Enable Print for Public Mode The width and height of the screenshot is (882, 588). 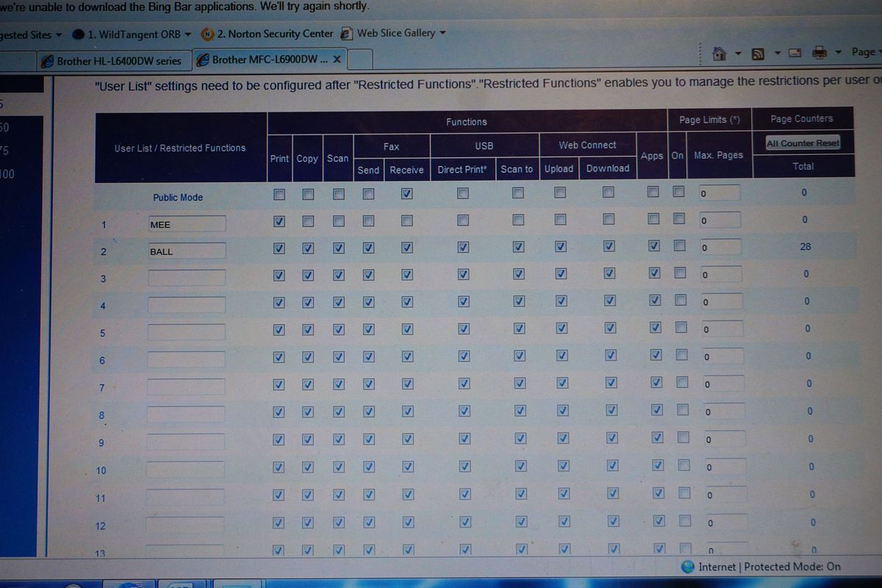click(279, 194)
